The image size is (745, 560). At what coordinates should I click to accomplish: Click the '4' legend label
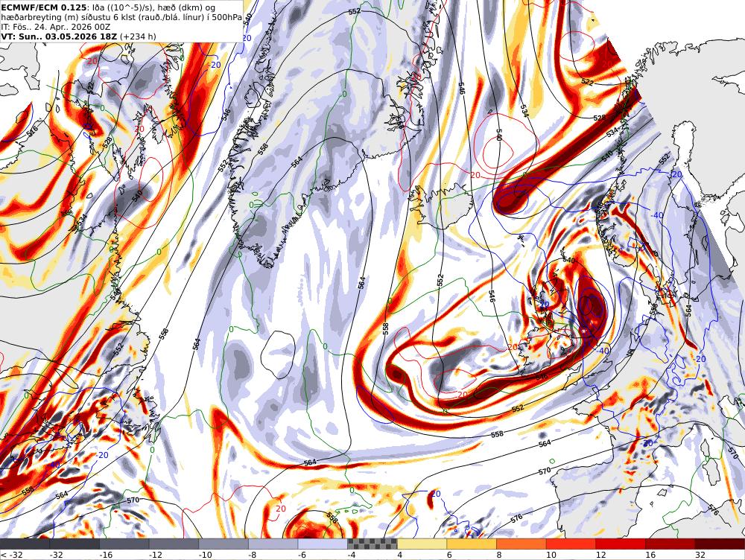pos(399,555)
